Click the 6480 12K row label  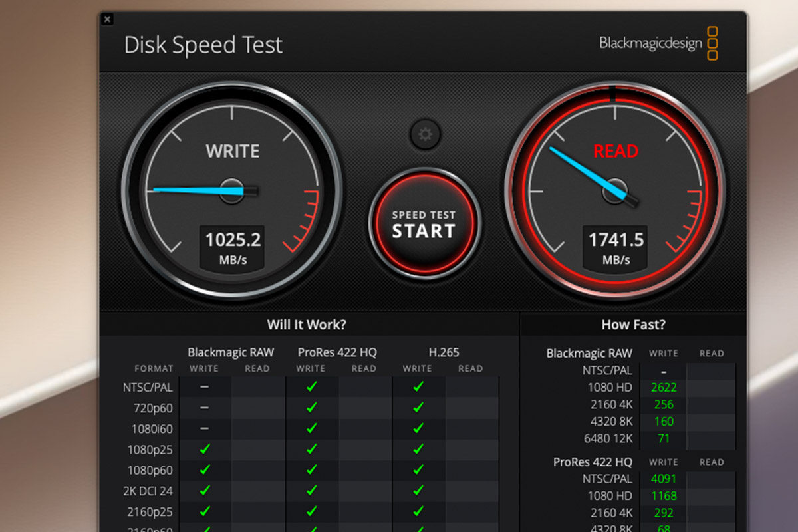pos(609,438)
